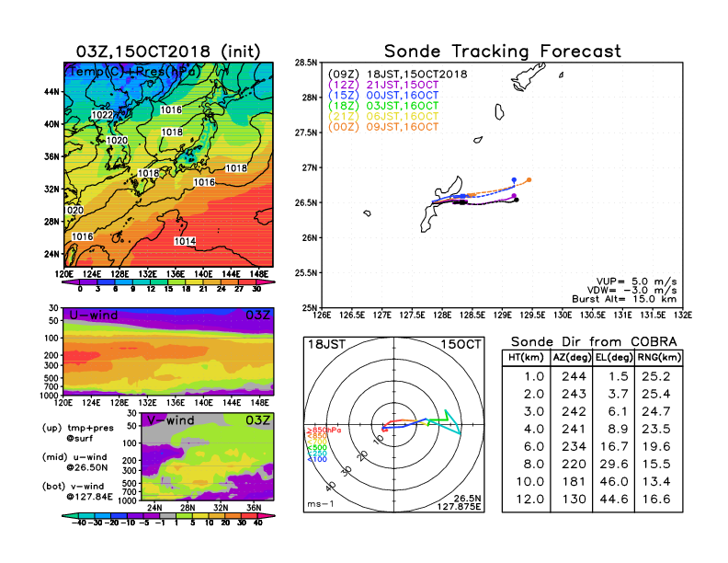
Task: Click the magenta 40 end of wind colorbar
Action: point(267,515)
